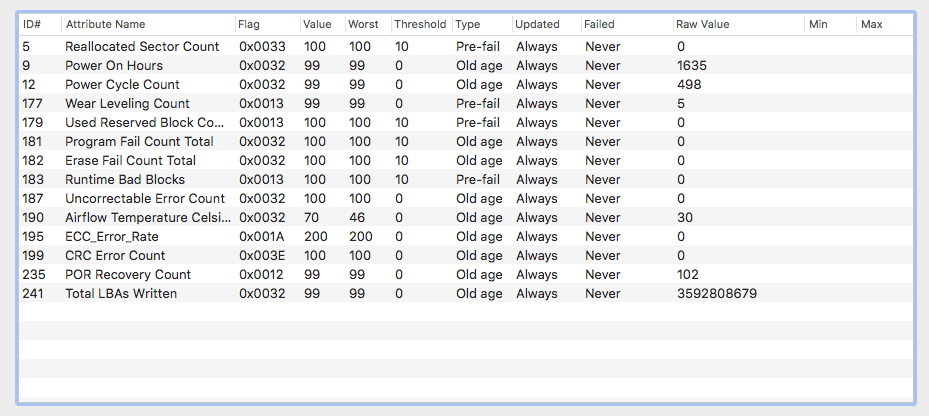Screen dimensions: 929x416
Task: Click the Threshold column header
Action: (x=421, y=24)
